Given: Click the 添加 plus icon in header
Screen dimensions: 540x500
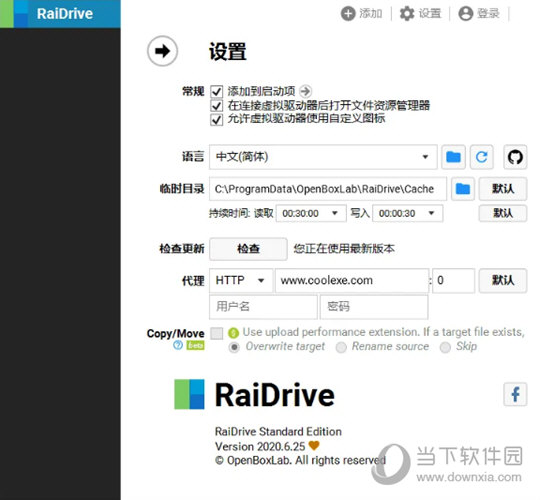Looking at the screenshot, I should 348,14.
